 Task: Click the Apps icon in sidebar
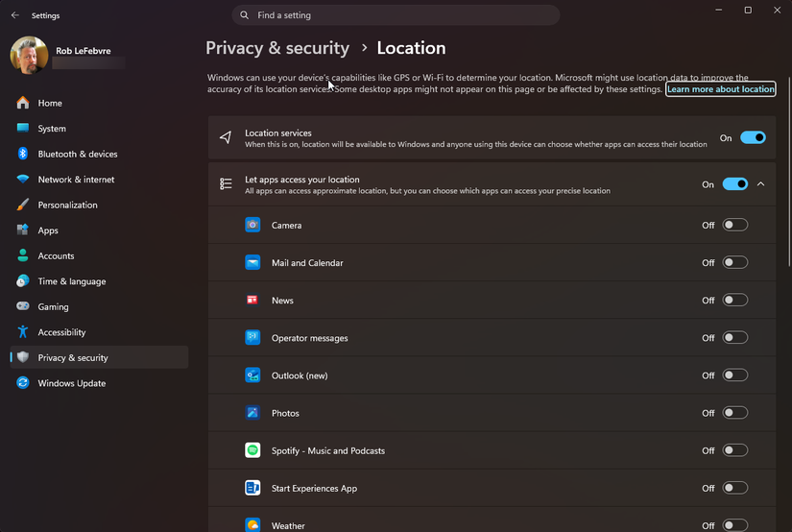coord(23,230)
